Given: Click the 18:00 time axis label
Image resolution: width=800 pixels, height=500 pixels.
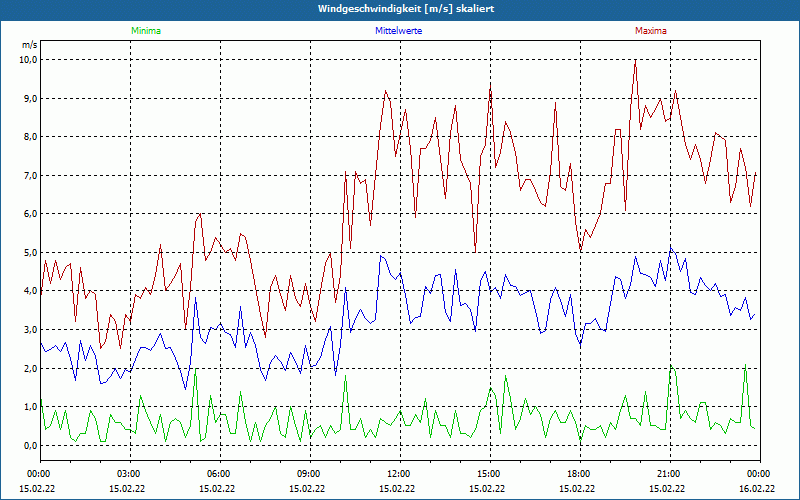Looking at the screenshot, I should 580,474.
